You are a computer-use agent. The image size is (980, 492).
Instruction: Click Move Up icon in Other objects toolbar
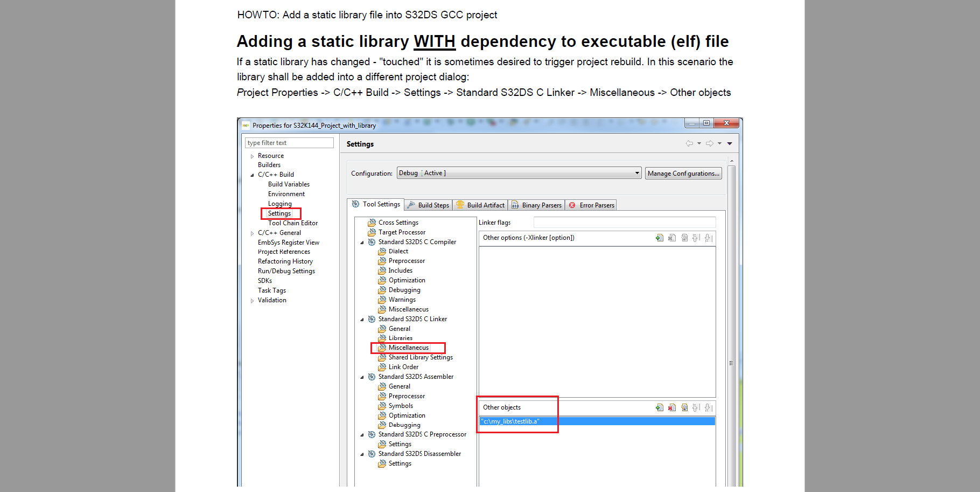point(696,407)
